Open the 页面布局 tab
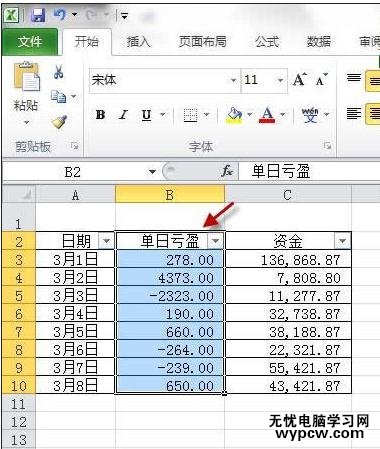The image size is (380, 449). pyautogui.click(x=203, y=42)
